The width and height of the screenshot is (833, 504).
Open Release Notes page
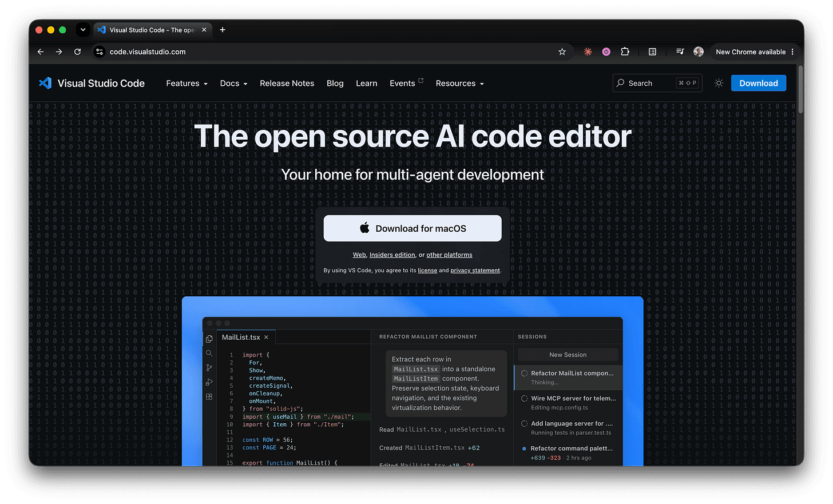click(287, 84)
